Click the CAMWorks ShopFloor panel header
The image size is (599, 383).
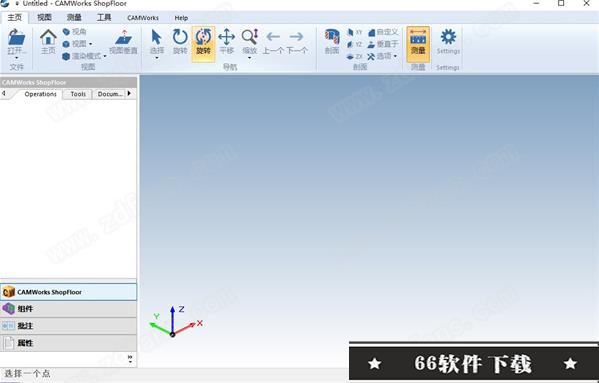(x=68, y=82)
